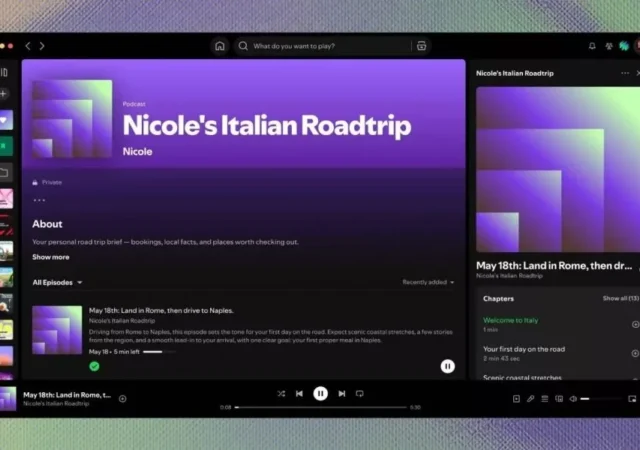Click the large cover art in Now Playing panel
The width and height of the screenshot is (640, 450).
click(x=558, y=169)
